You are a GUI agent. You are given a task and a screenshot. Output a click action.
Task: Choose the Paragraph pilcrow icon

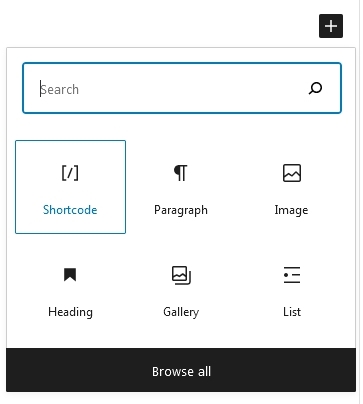tap(181, 173)
